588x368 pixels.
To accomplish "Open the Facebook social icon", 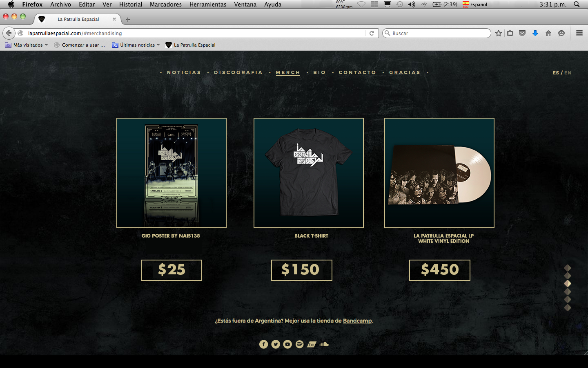I will (x=264, y=344).
